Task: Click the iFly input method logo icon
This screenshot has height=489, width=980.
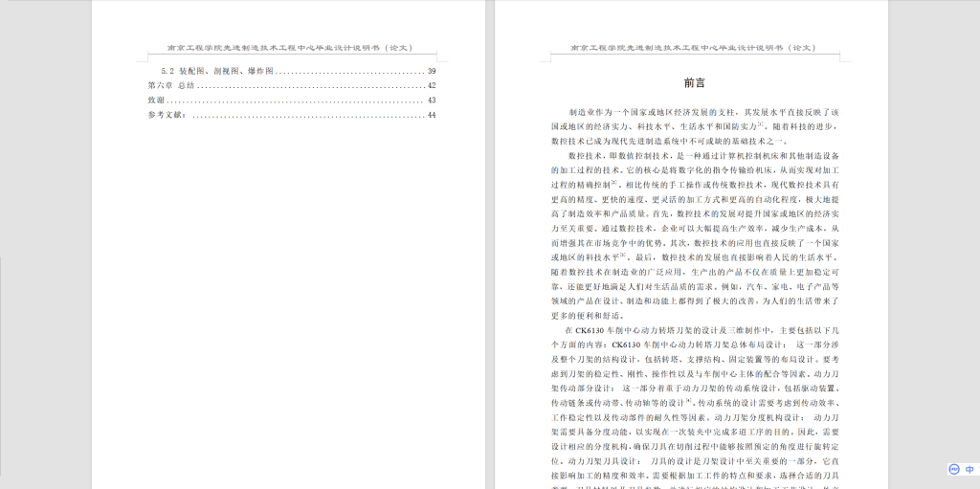Action: 954,469
